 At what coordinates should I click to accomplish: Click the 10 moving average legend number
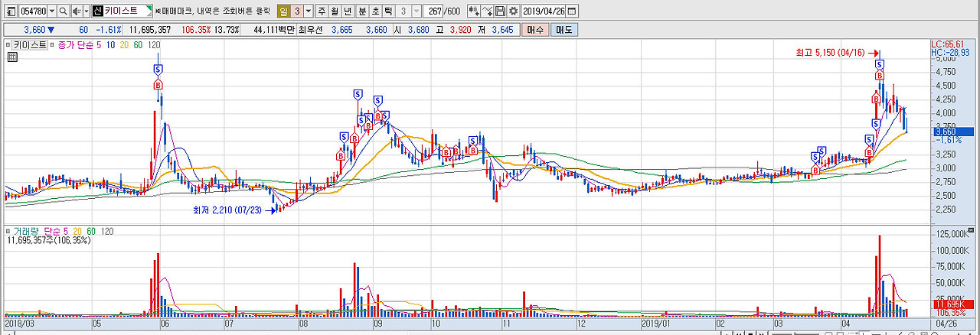tap(111, 44)
